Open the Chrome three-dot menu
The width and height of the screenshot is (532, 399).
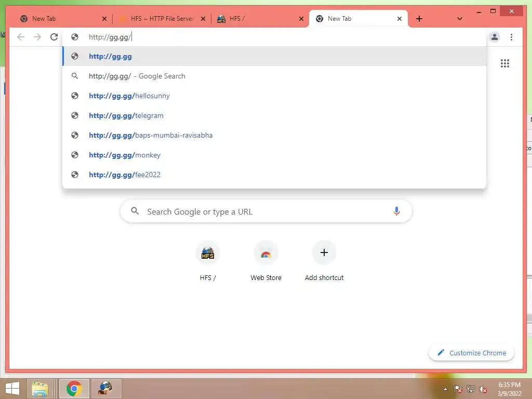tap(511, 37)
